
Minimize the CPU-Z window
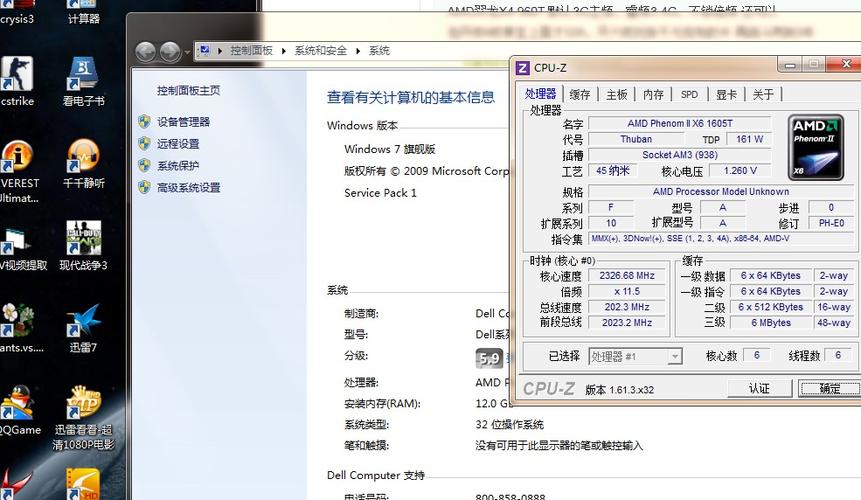[x=790, y=65]
